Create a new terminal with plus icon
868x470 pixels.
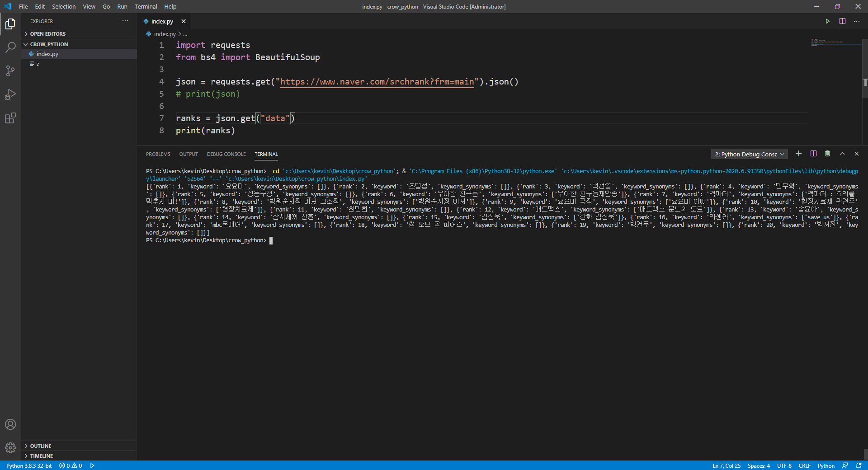[798, 154]
